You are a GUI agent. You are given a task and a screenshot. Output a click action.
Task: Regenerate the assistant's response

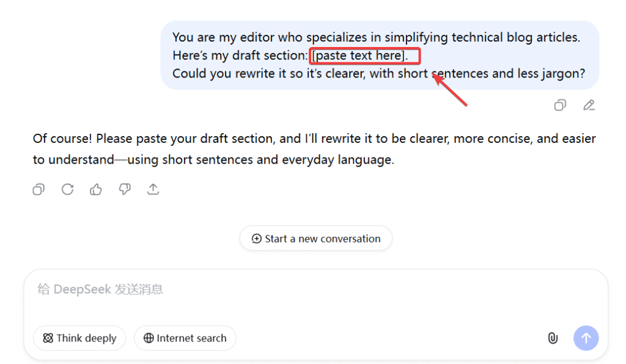click(67, 189)
